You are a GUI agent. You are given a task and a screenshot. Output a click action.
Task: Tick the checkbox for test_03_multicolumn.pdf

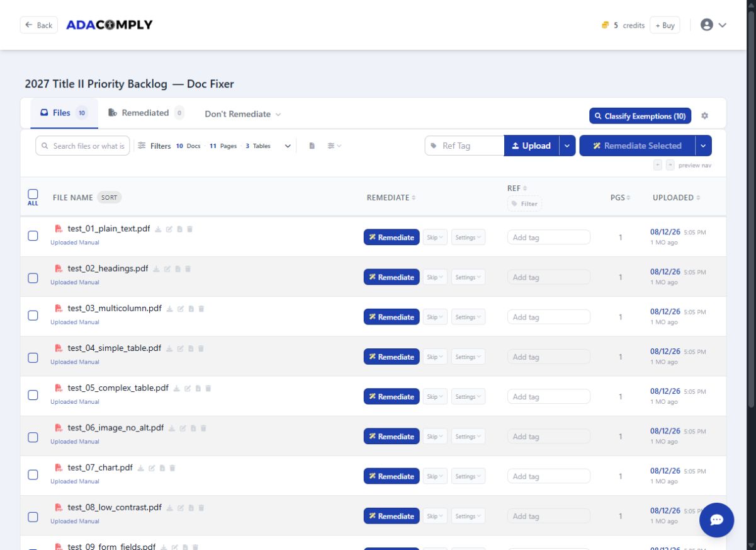[x=33, y=316]
